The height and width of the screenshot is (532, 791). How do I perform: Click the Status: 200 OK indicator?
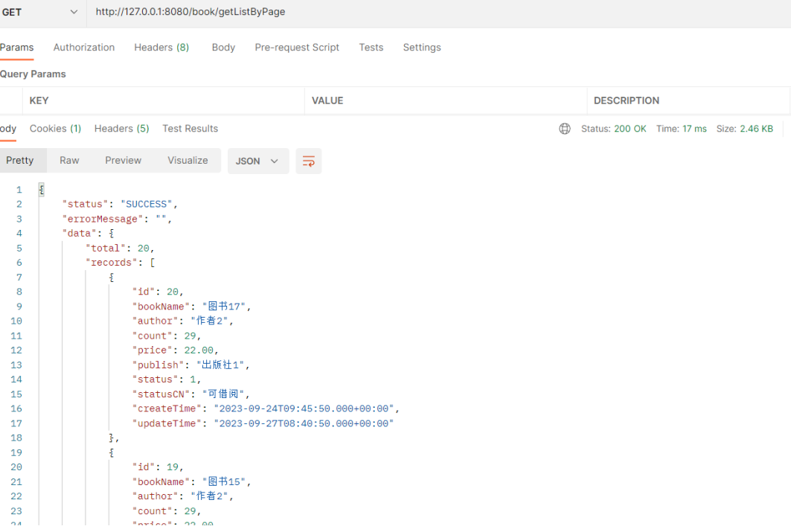tap(613, 129)
